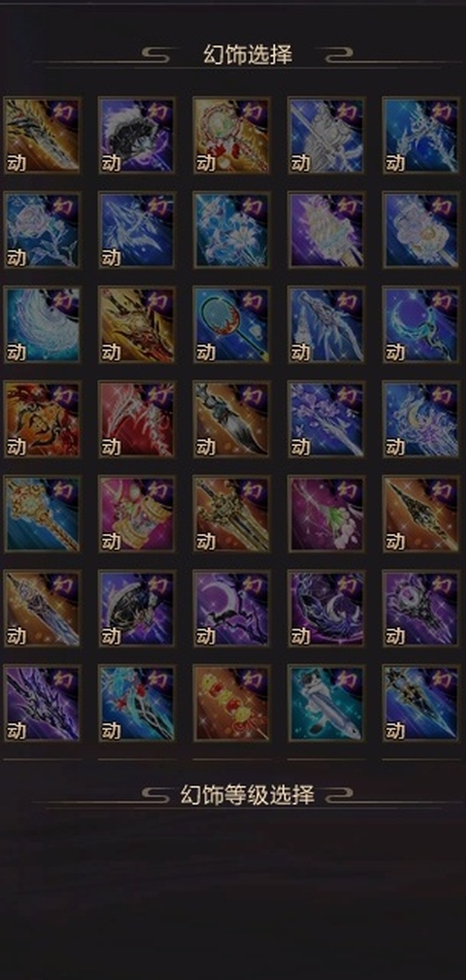Select the golden scepter on blue
The height and width of the screenshot is (980, 466).
tap(42, 514)
